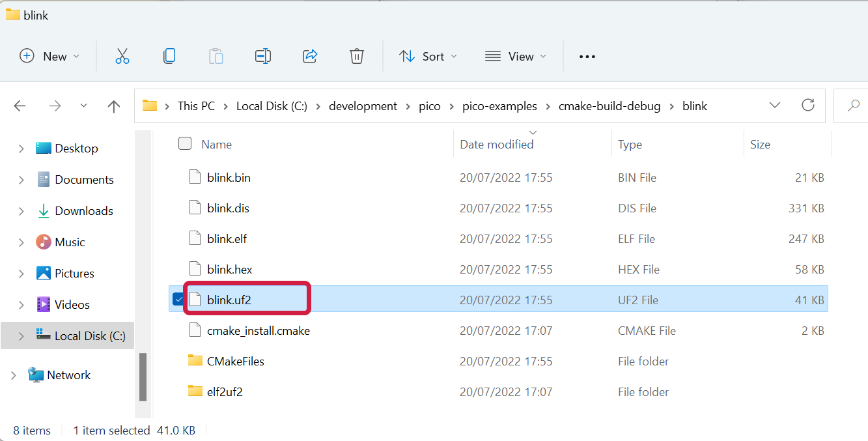Open the New dropdown menu
868x441 pixels.
(49, 57)
